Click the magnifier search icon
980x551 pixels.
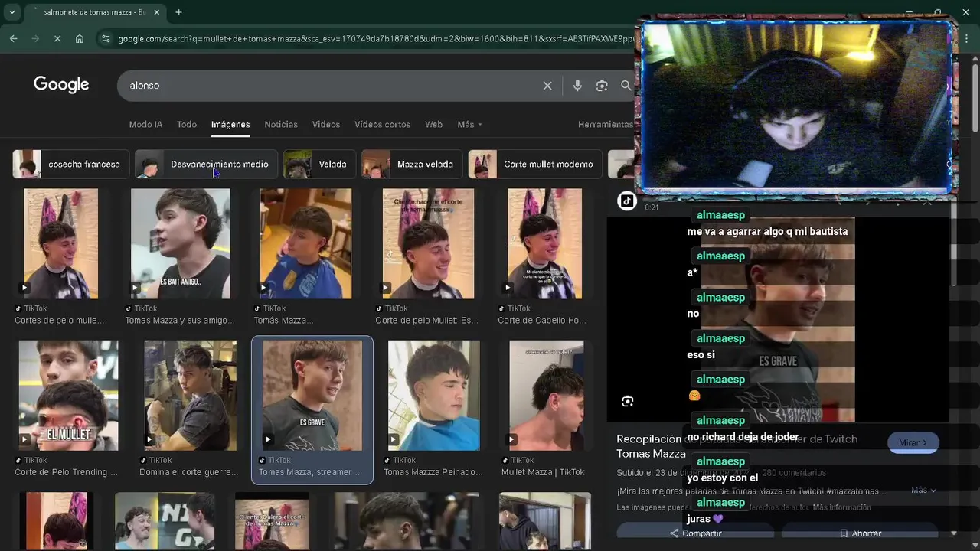[626, 86]
